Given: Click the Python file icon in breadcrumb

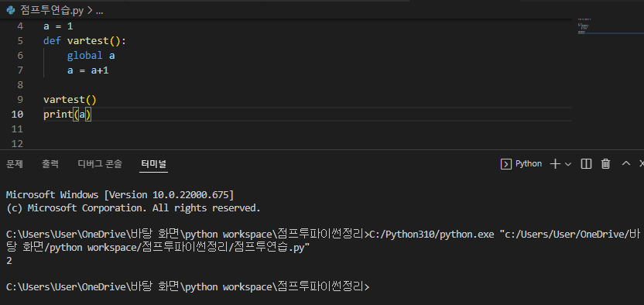Looking at the screenshot, I should (11, 11).
